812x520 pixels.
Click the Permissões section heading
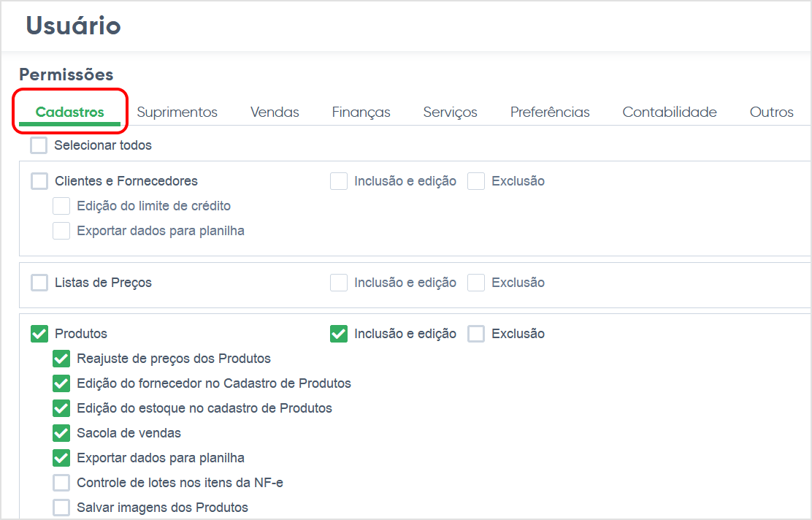[66, 74]
